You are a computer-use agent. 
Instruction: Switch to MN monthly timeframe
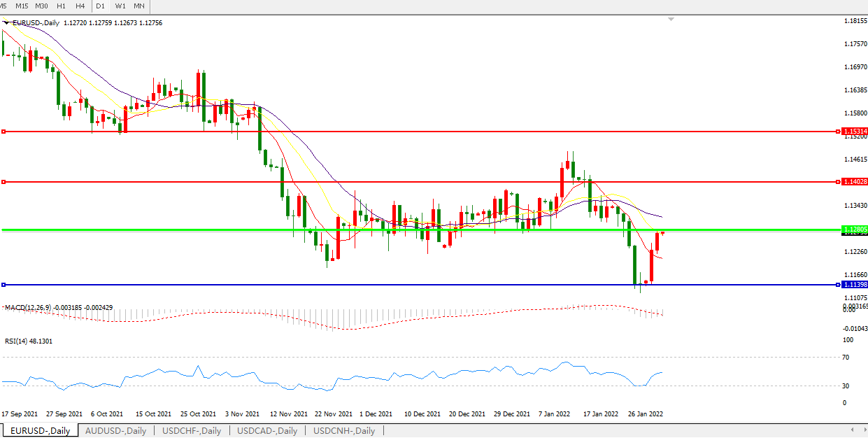(x=139, y=6)
